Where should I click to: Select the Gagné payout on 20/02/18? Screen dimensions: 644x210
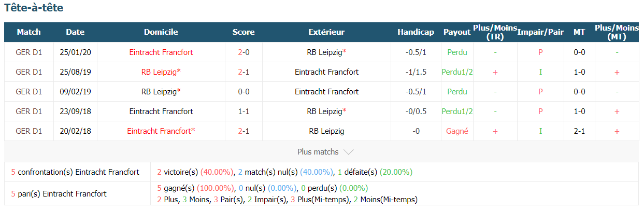tap(457, 131)
